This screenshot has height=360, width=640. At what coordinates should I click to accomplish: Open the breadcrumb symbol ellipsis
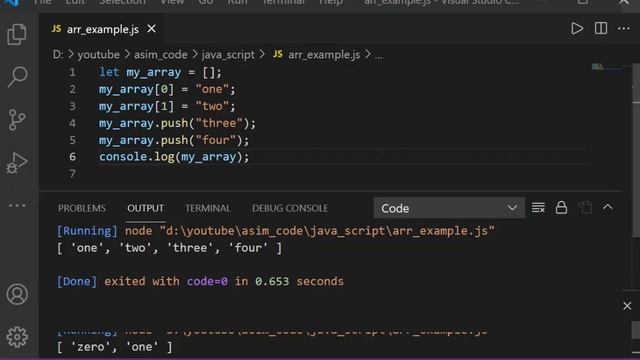coord(378,56)
